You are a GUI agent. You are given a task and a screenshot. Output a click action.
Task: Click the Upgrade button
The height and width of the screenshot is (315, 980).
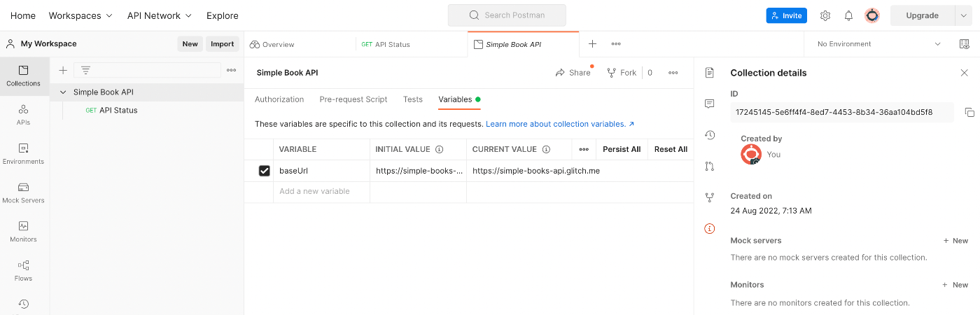click(923, 15)
